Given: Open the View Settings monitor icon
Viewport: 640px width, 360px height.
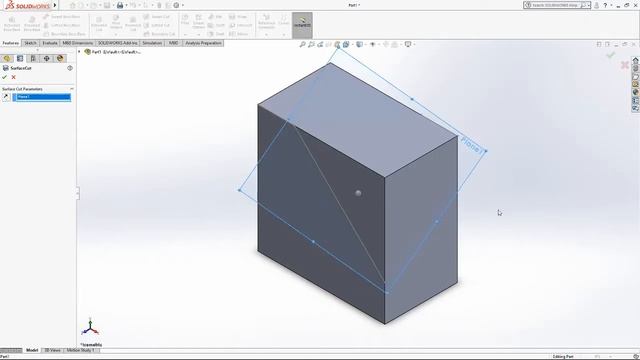Looking at the screenshot, I should point(407,44).
